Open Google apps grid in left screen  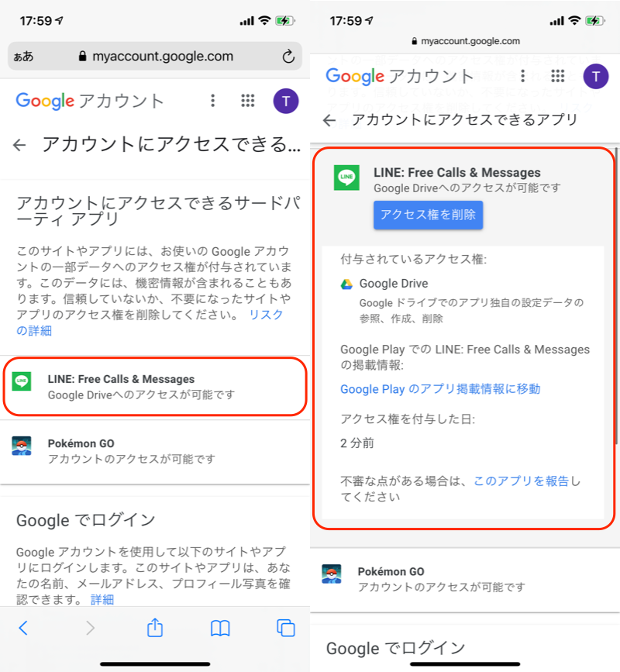click(247, 101)
